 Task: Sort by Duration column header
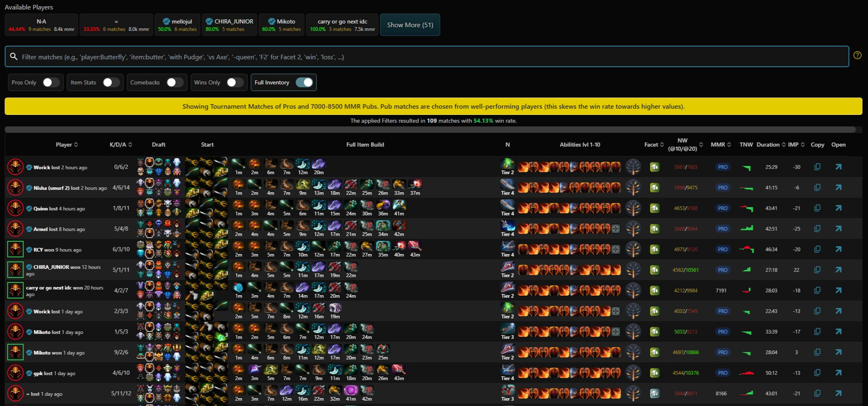(x=770, y=145)
